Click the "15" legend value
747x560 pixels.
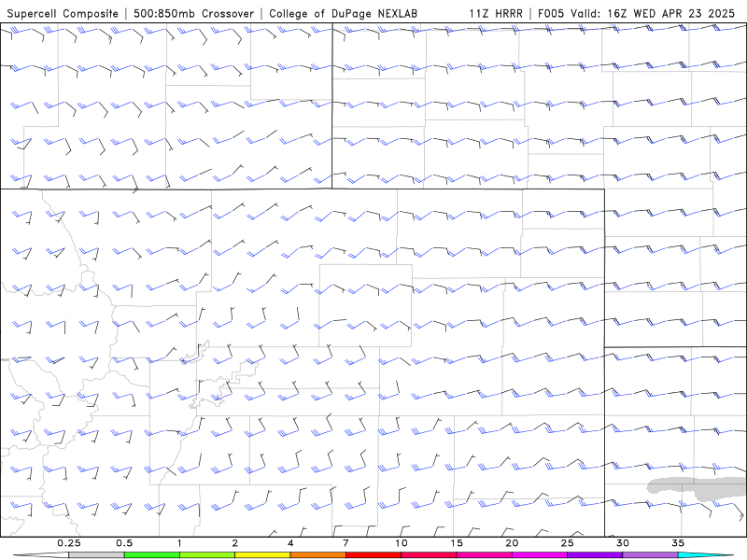pyautogui.click(x=457, y=543)
